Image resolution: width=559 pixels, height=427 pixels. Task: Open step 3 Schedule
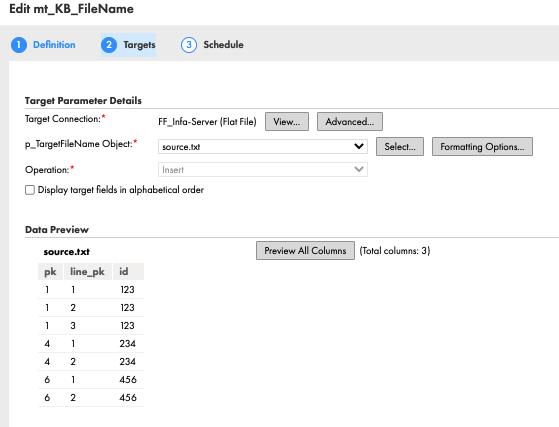(212, 45)
